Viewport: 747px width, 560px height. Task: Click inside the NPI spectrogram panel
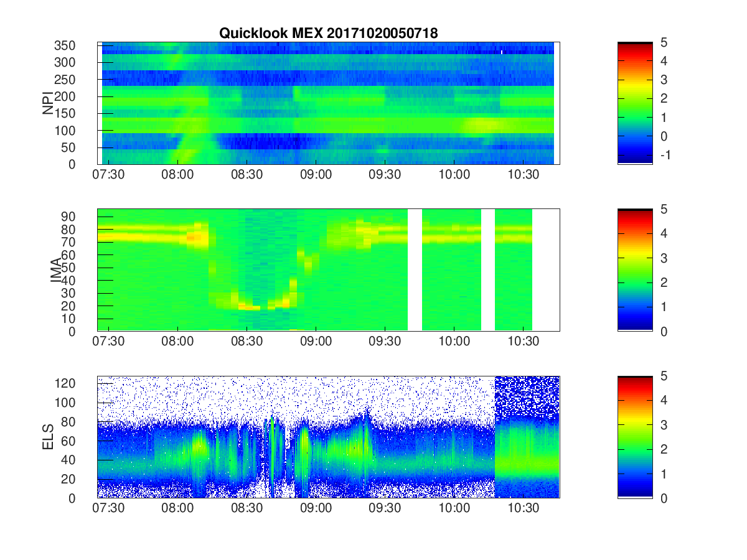tap(328, 103)
